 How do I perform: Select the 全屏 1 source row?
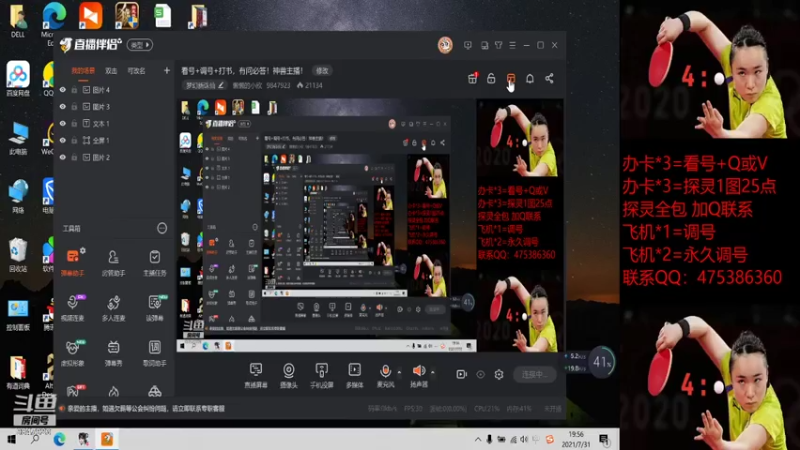pos(115,140)
